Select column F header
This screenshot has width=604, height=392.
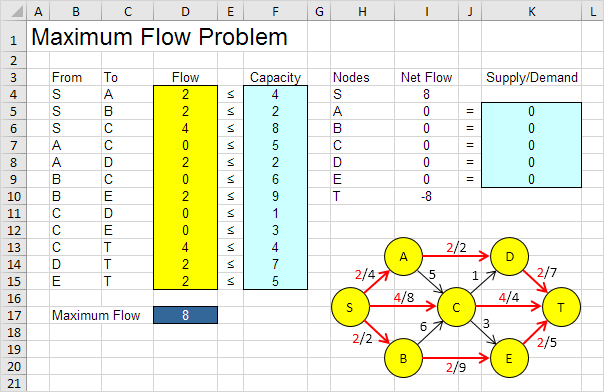point(275,11)
